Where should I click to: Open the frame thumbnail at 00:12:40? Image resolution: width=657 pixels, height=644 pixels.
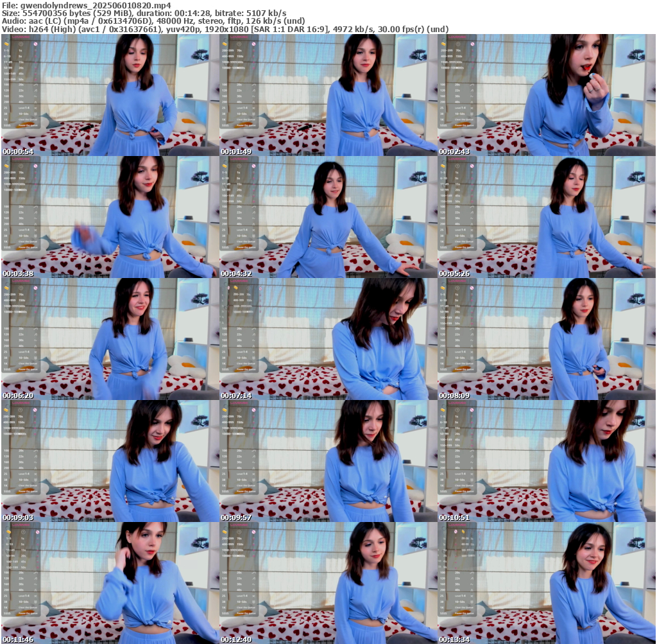tap(328, 583)
